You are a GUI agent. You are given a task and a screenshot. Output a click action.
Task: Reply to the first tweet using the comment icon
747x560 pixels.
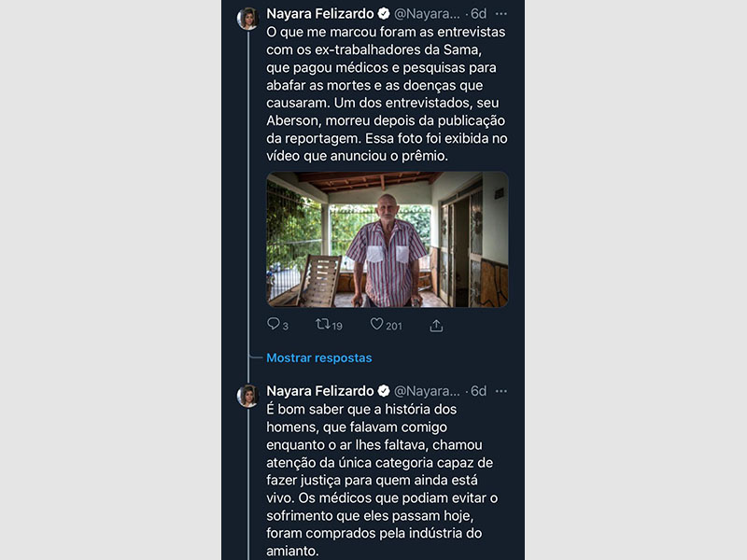(x=274, y=325)
